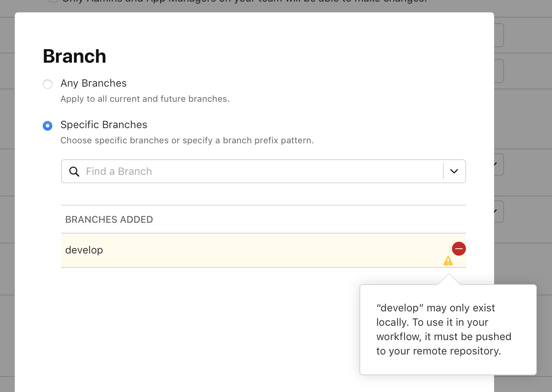
Task: Select the Specific Branches radio button
Action: pyautogui.click(x=48, y=126)
